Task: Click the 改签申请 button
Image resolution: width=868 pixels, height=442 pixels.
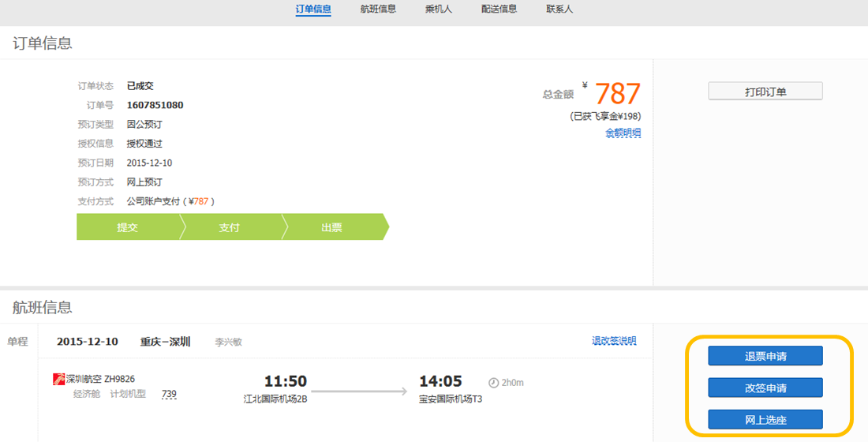Action: point(765,388)
